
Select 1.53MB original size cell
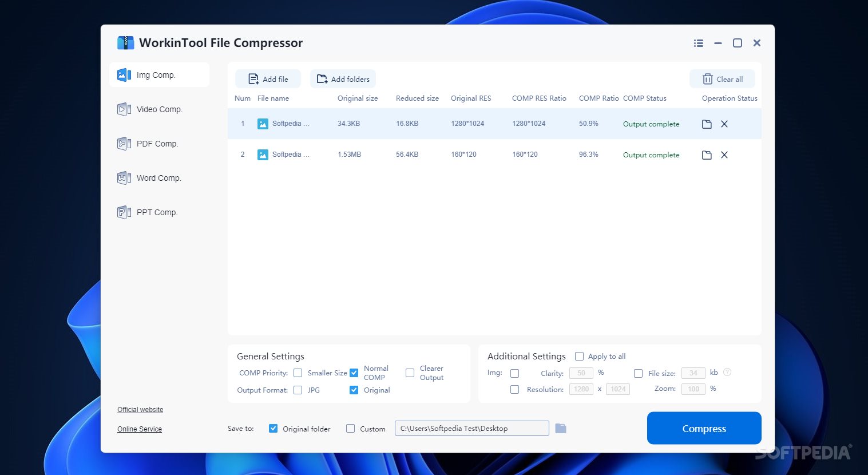[x=349, y=155]
